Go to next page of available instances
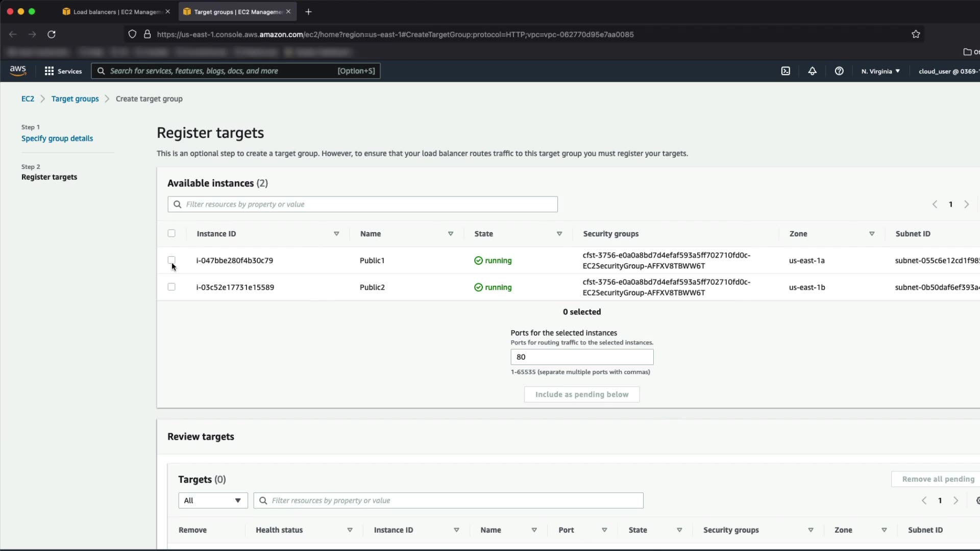The image size is (980, 551). click(x=966, y=204)
